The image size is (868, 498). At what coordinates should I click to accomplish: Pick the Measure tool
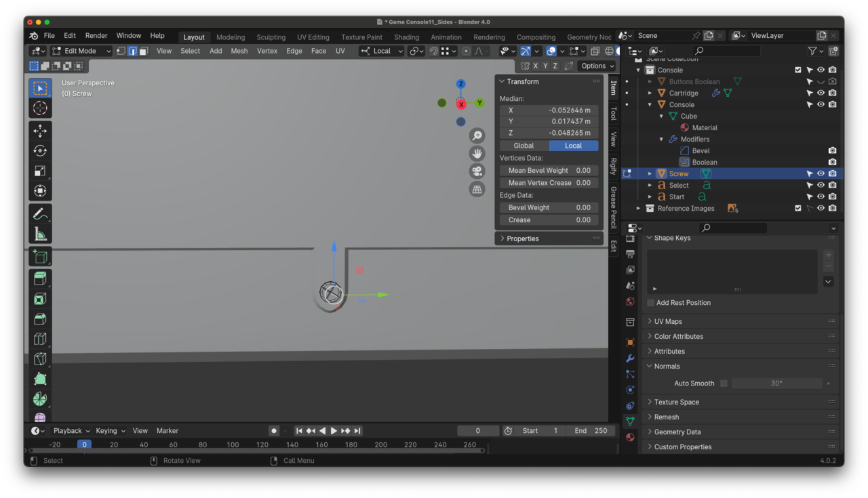coord(40,234)
